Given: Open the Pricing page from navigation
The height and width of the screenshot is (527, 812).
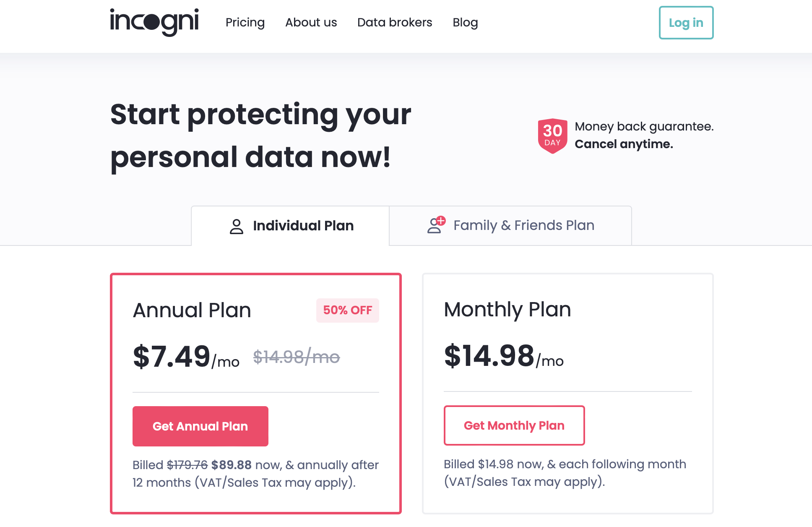Looking at the screenshot, I should coord(245,22).
